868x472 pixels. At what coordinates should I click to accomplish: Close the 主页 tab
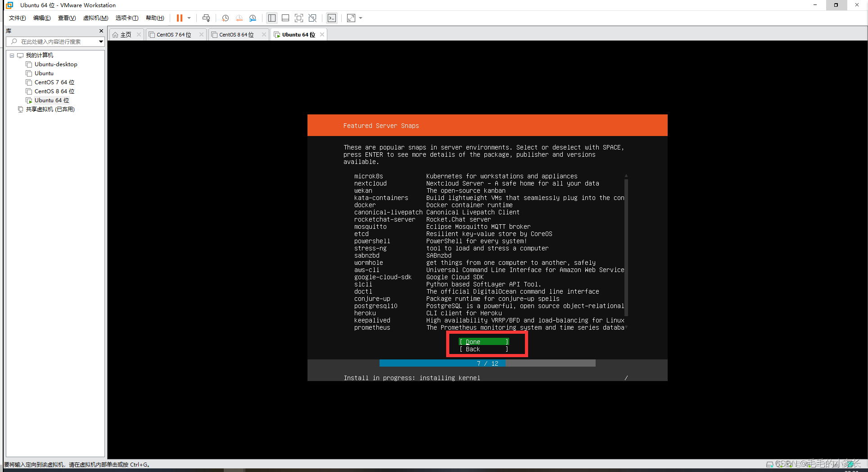tap(139, 35)
